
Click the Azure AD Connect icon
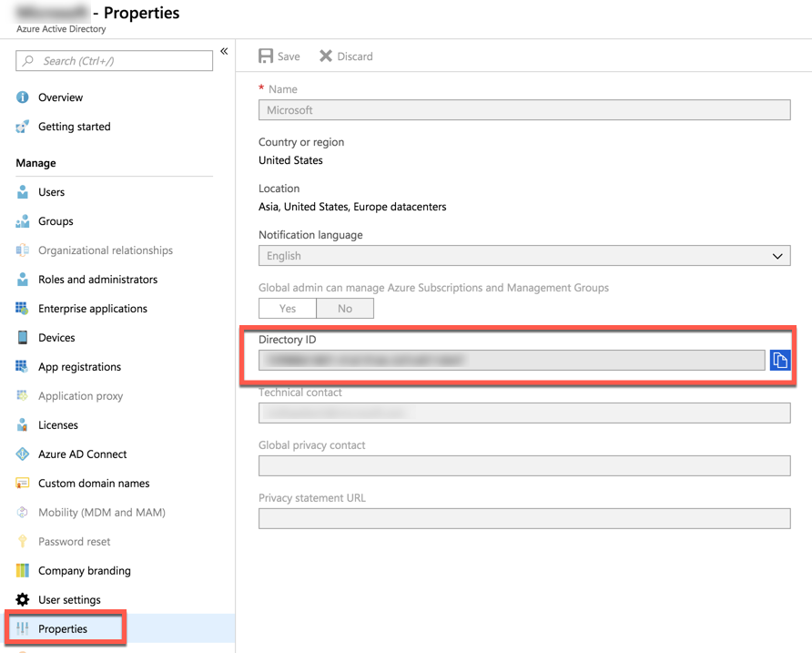tap(23, 454)
